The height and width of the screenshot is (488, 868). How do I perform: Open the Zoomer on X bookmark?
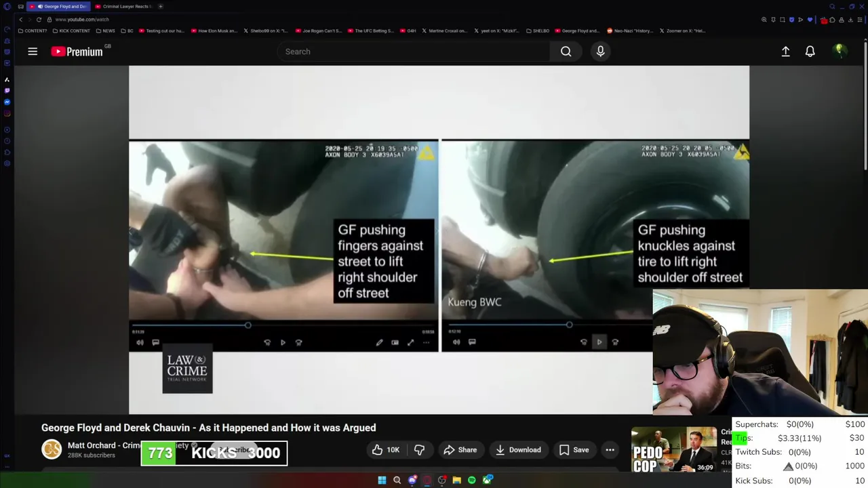(x=683, y=30)
